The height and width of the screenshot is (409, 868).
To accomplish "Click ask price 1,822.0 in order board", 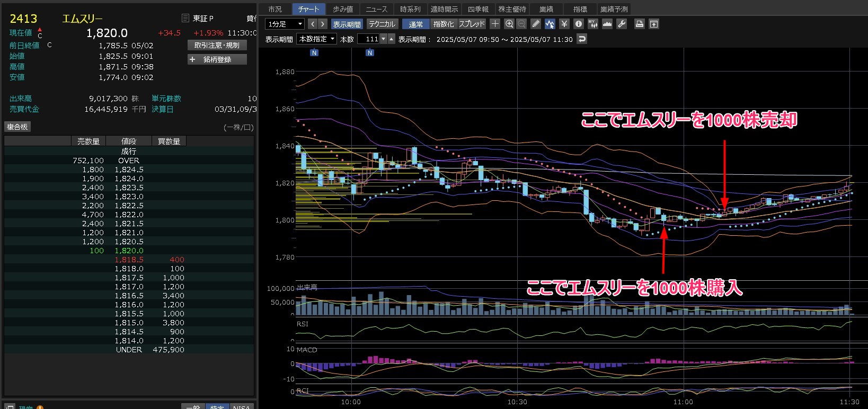I will click(x=129, y=215).
